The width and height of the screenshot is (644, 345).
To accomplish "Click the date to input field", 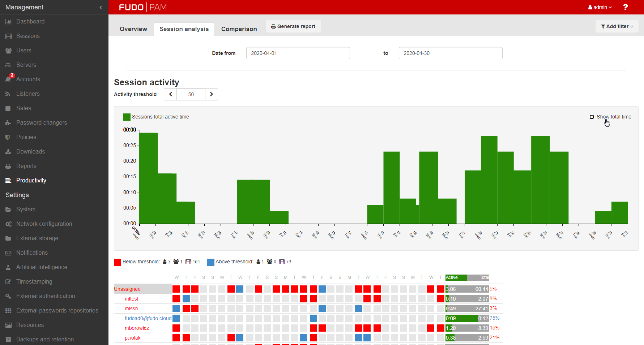I will 451,53.
